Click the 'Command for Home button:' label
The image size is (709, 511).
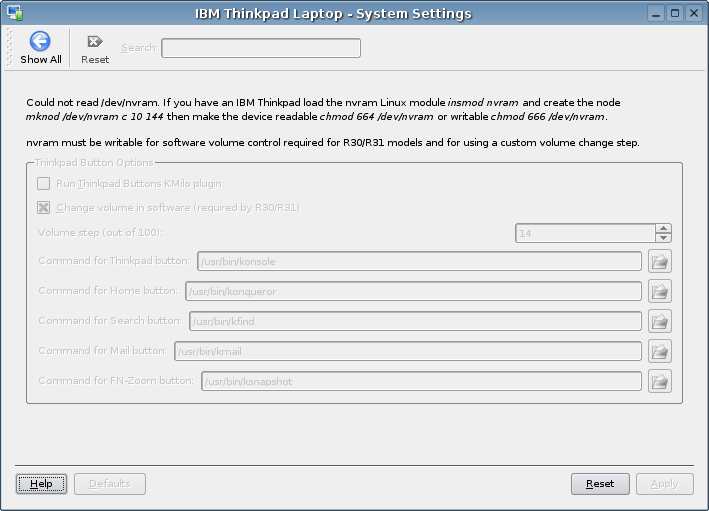tap(108, 290)
